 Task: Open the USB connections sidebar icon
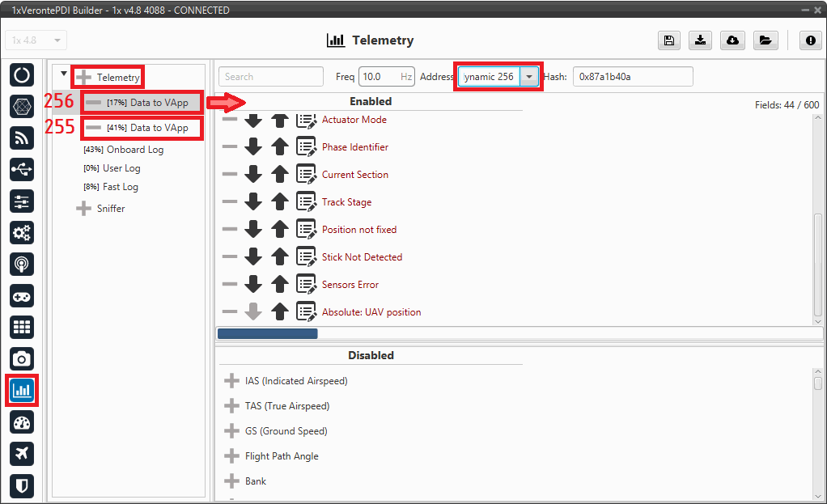pos(22,169)
